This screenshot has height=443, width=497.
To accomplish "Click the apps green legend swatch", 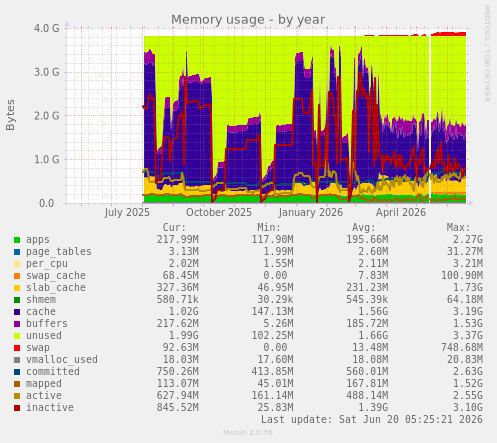I will coord(17,240).
